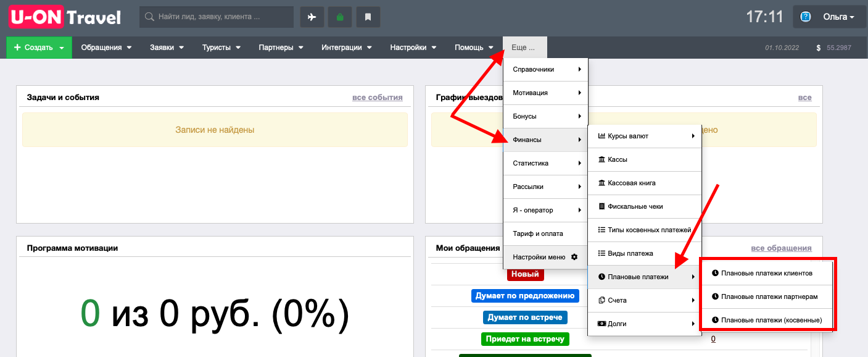The width and height of the screenshot is (868, 357).
Task: Click chart icon of Курсы валют
Action: [x=602, y=136]
